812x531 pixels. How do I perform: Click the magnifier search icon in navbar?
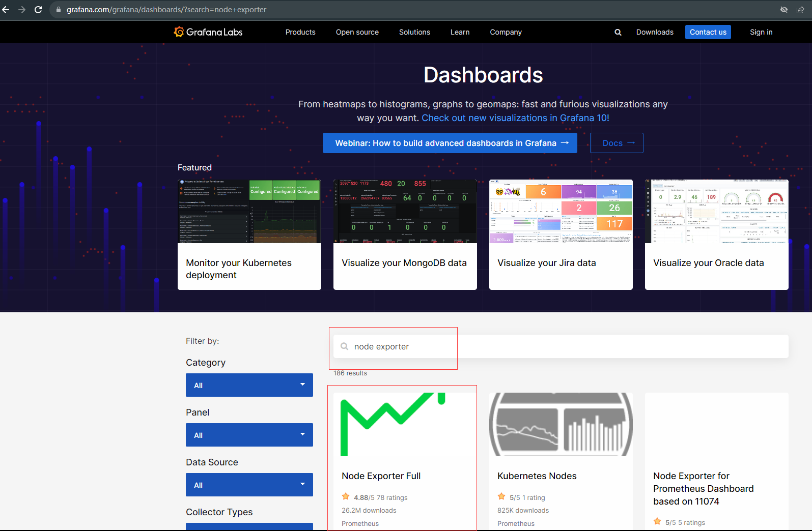pos(618,32)
